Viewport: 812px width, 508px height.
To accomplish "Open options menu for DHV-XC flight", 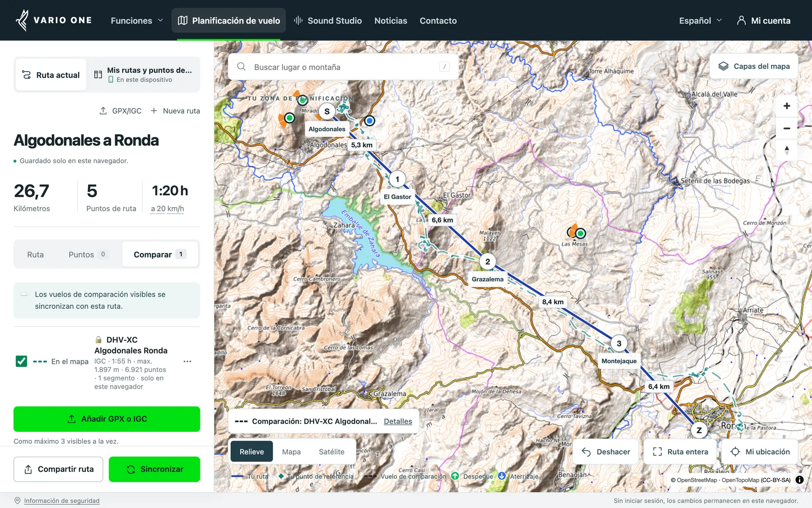I will pos(187,361).
